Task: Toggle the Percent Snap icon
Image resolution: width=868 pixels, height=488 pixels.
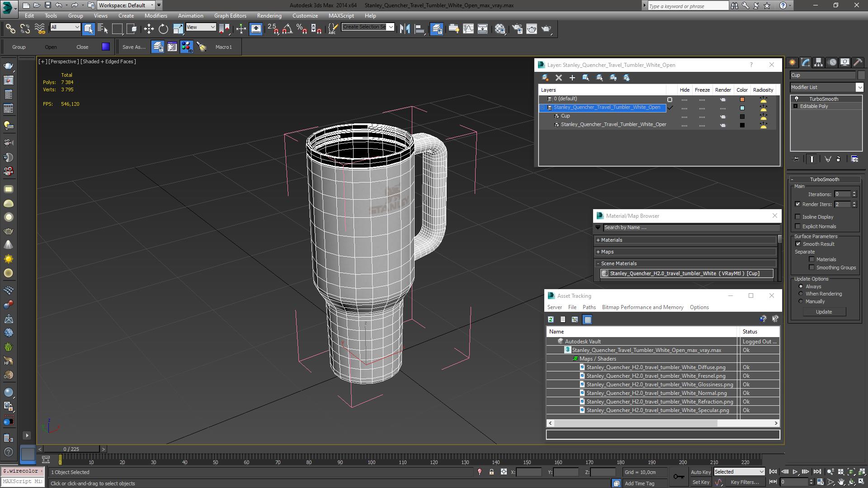Action: coord(302,29)
